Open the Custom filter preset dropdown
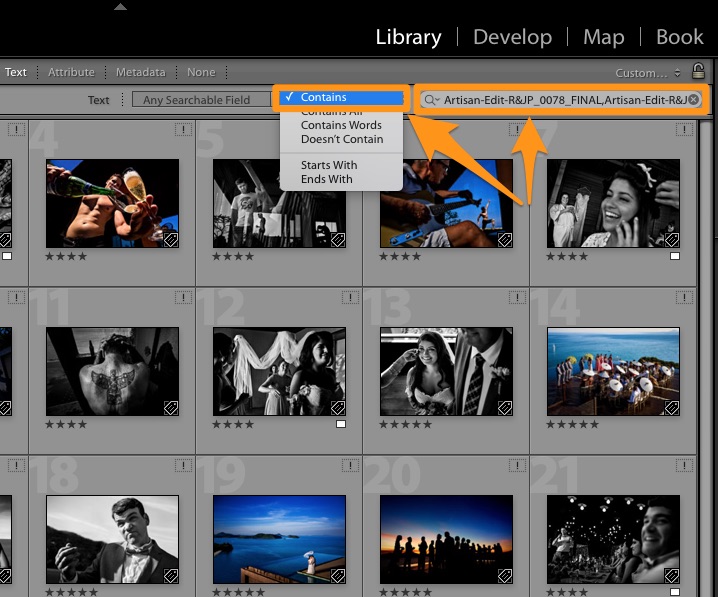This screenshot has width=718, height=597. pos(647,73)
